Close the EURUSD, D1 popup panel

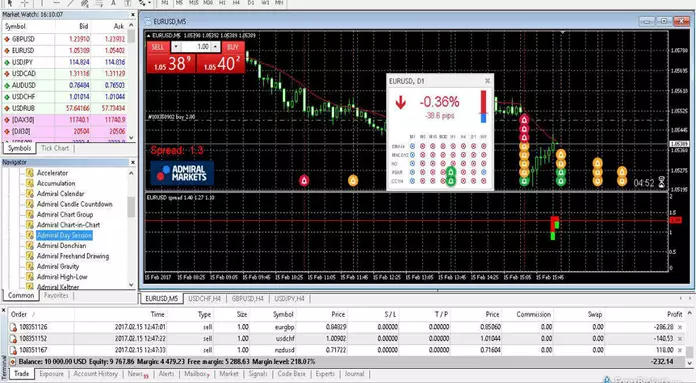(487, 81)
